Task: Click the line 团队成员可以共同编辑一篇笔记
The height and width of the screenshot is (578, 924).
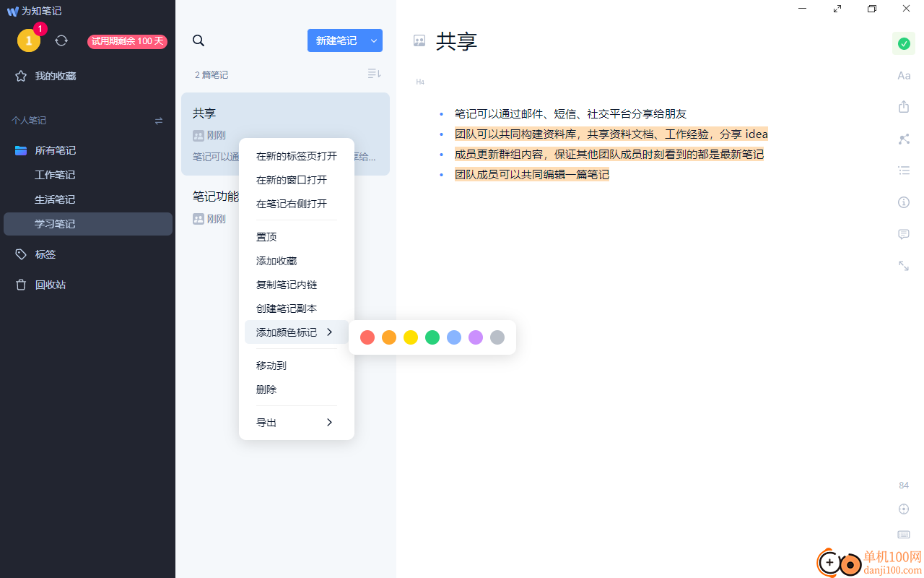Action: click(532, 174)
